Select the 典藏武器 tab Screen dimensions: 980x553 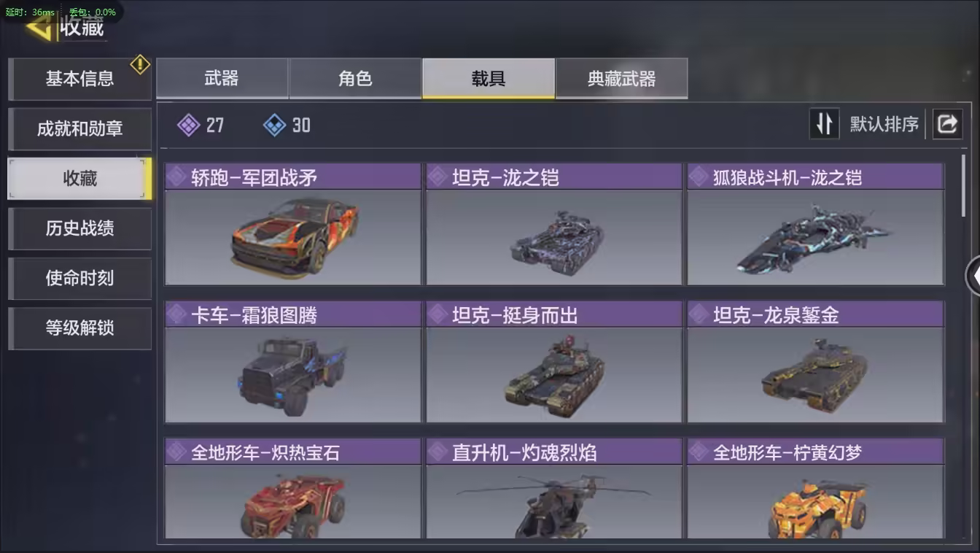(621, 79)
